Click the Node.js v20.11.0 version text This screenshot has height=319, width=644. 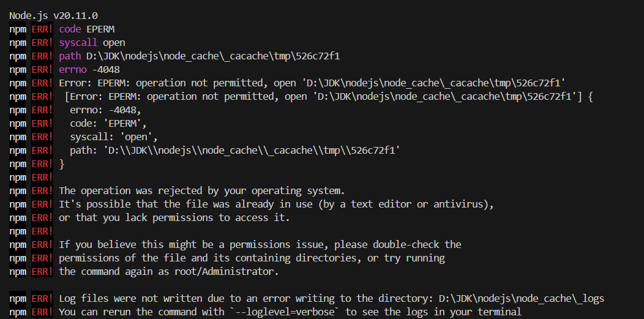[x=53, y=16]
